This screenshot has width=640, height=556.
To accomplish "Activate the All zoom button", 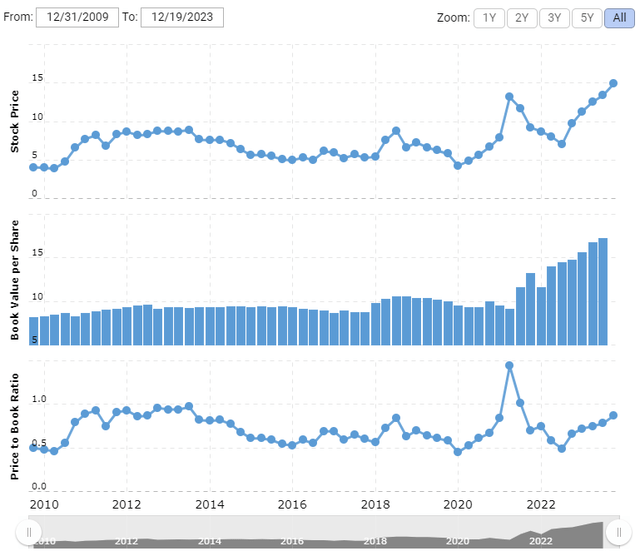I will (619, 18).
